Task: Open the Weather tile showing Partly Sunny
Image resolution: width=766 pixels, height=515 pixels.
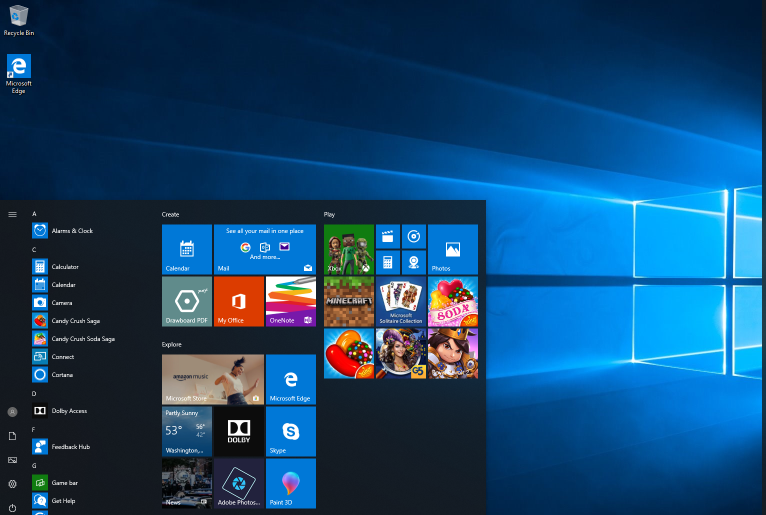Action: pyautogui.click(x=186, y=431)
